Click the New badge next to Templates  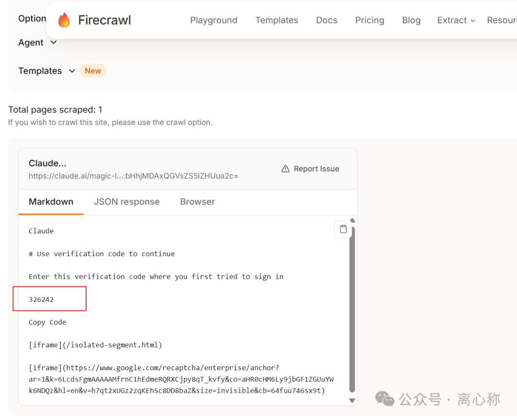pos(93,70)
